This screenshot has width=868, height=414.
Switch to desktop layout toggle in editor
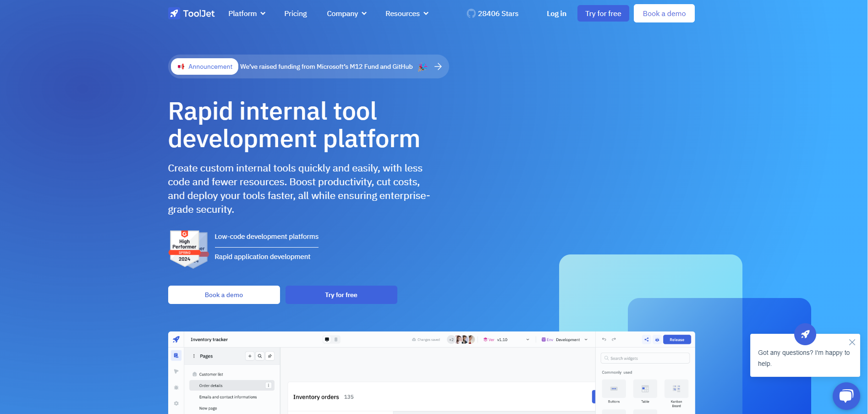(327, 340)
